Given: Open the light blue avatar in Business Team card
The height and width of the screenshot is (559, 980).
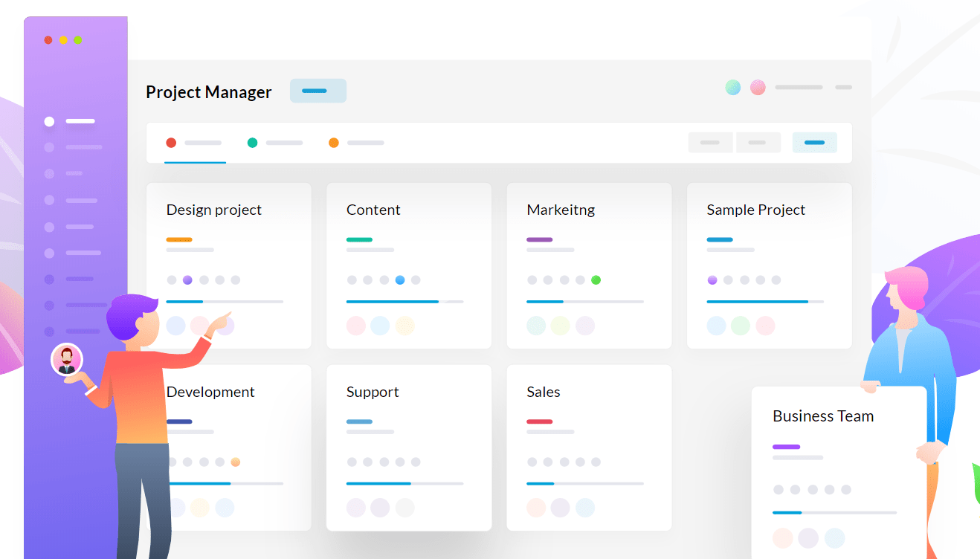Looking at the screenshot, I should click(x=835, y=538).
